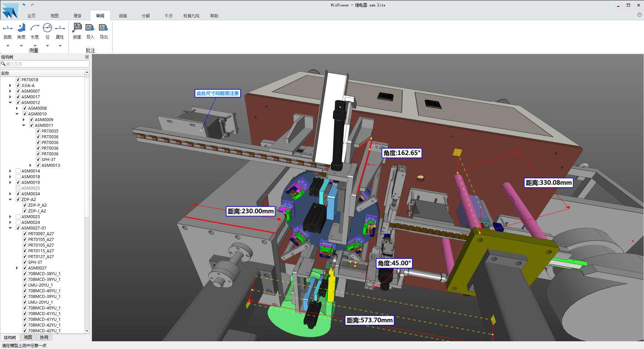
Task: Click the 名称 column header
Action: (42, 73)
